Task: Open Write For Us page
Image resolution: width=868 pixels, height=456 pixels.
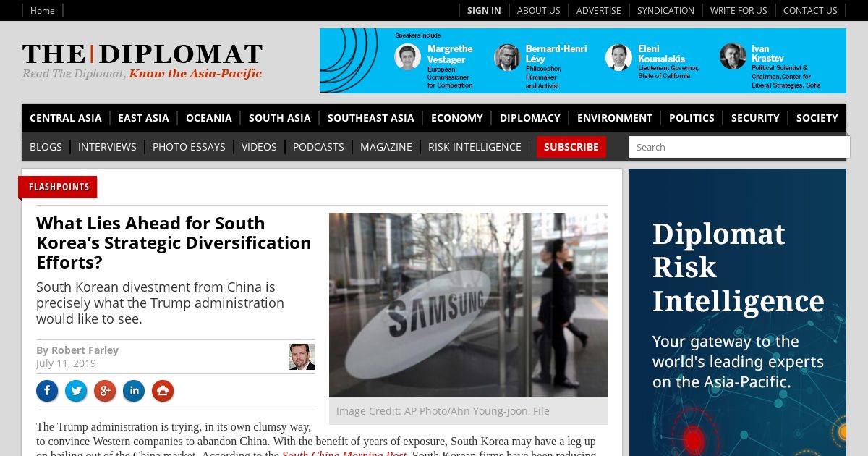Action: 739,10
